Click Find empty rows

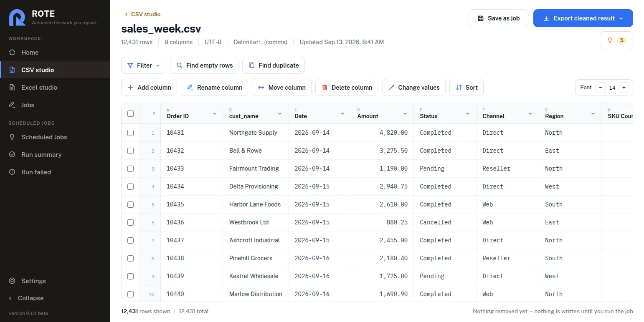204,65
